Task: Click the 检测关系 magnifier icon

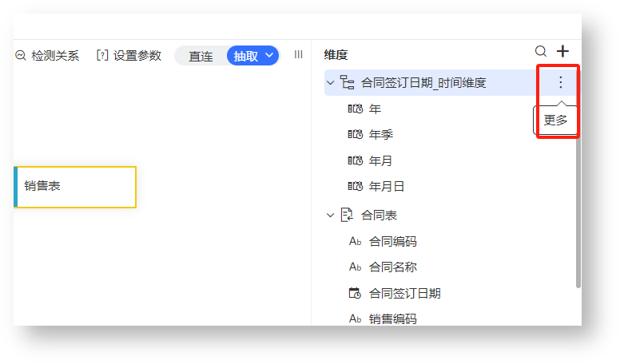Action: [21, 55]
